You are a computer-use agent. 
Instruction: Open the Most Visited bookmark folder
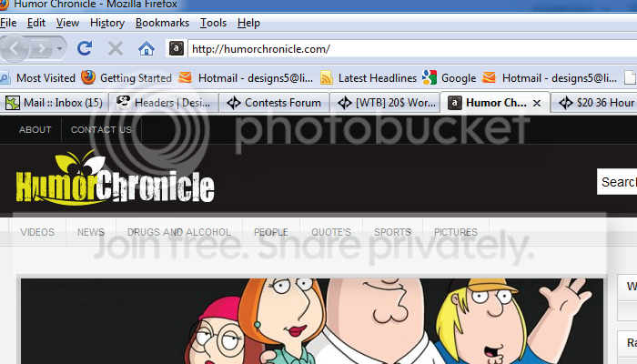[x=38, y=77]
